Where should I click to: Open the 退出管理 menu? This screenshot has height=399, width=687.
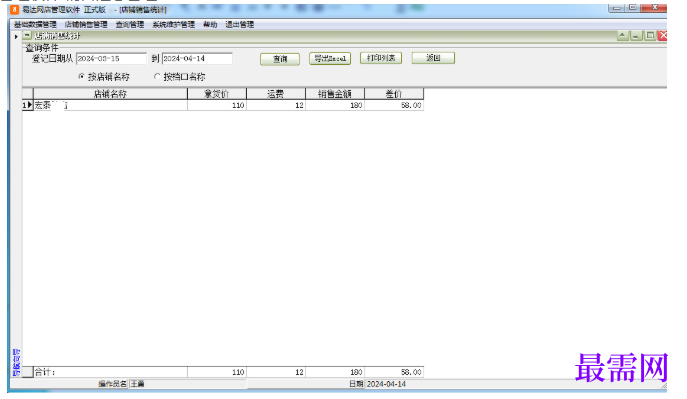click(x=240, y=25)
